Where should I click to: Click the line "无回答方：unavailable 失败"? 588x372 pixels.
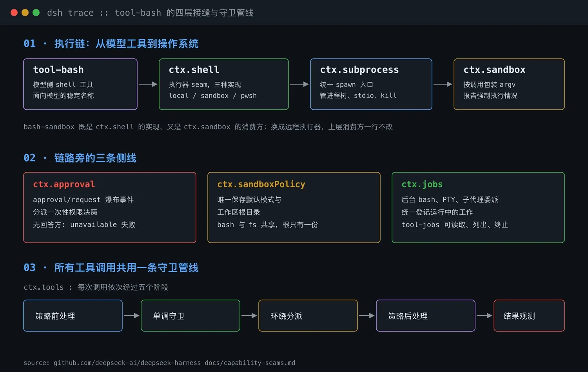(x=84, y=225)
